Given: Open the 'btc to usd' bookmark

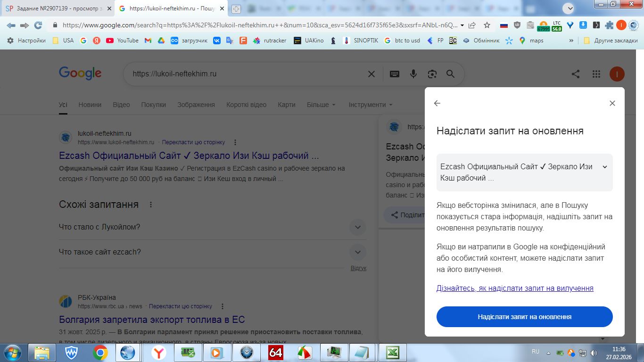Looking at the screenshot, I should (x=402, y=41).
